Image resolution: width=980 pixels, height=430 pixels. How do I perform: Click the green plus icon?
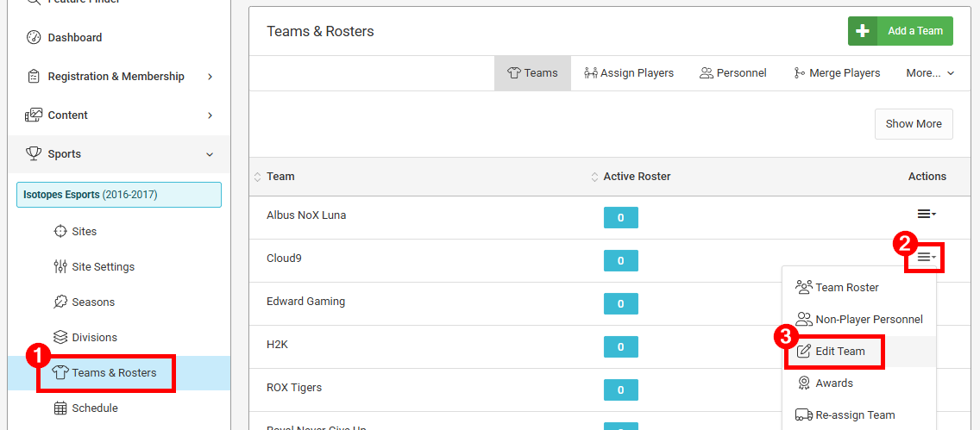(863, 30)
